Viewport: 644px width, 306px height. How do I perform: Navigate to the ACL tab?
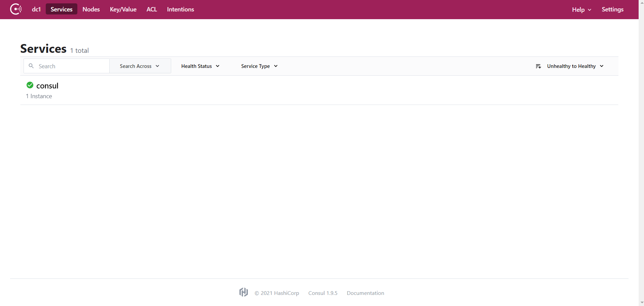tap(152, 9)
